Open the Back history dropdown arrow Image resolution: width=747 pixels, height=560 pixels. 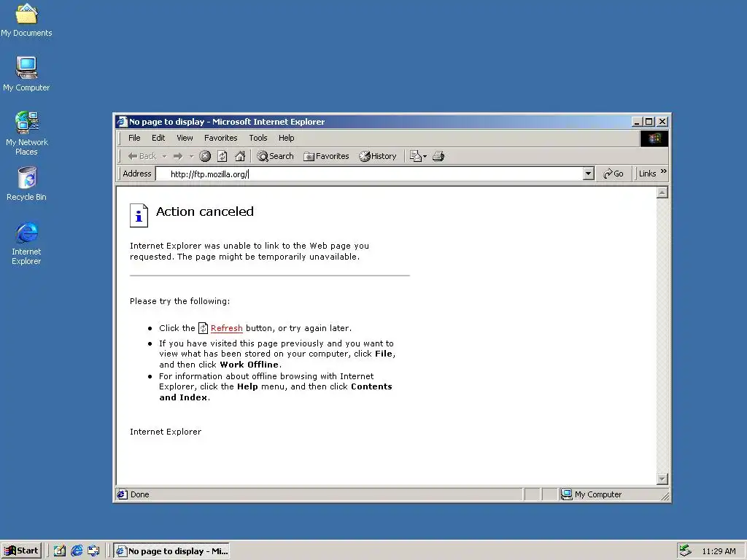(164, 156)
